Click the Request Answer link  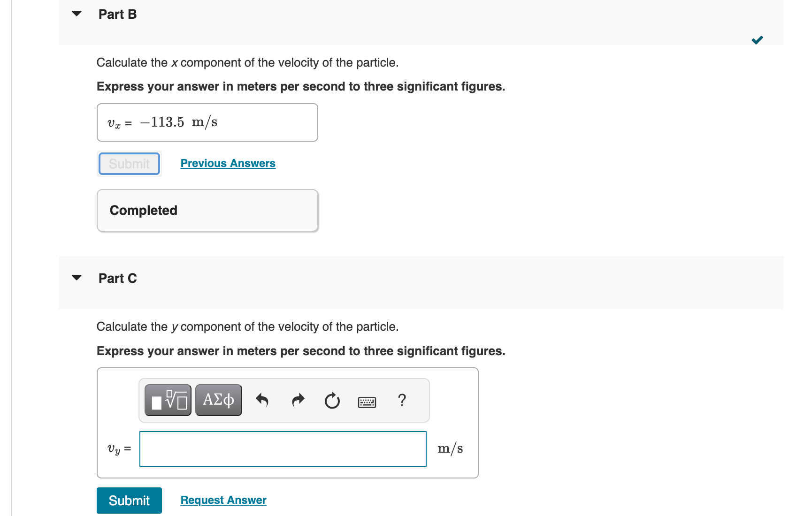pyautogui.click(x=223, y=500)
